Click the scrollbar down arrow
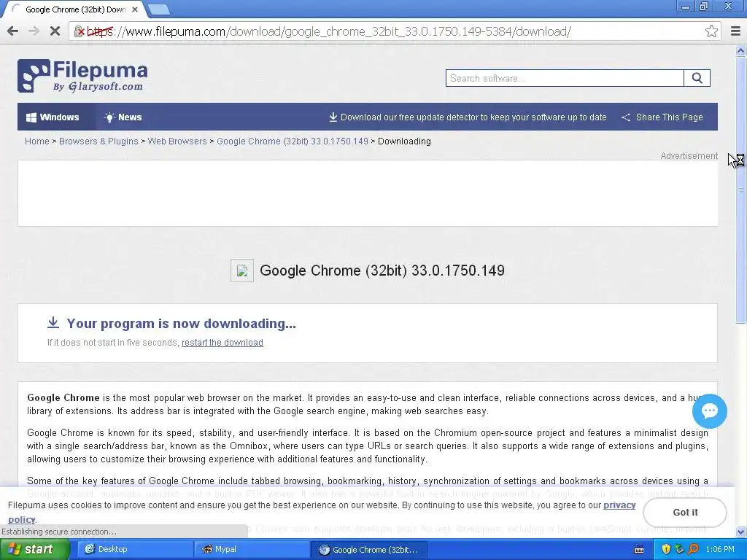Screen dimensions: 747x560 tap(741, 532)
